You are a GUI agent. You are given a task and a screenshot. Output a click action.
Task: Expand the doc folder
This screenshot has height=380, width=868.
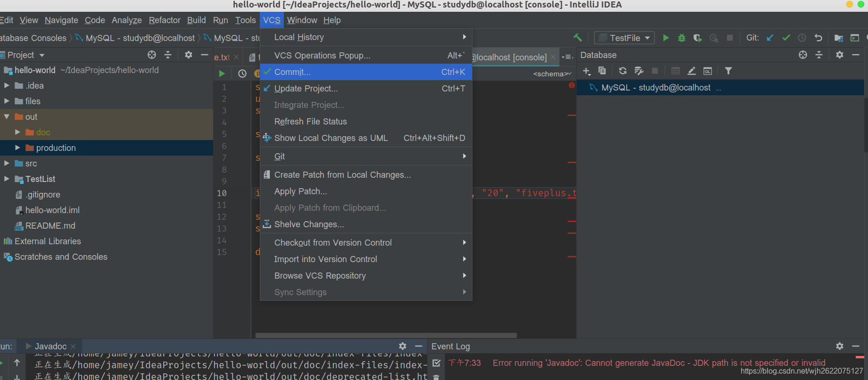pyautogui.click(x=17, y=132)
